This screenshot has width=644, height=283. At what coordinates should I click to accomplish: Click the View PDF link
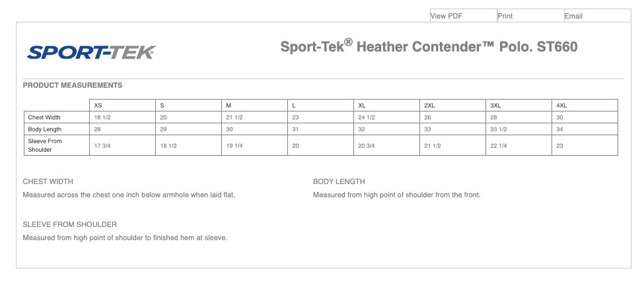pyautogui.click(x=446, y=16)
